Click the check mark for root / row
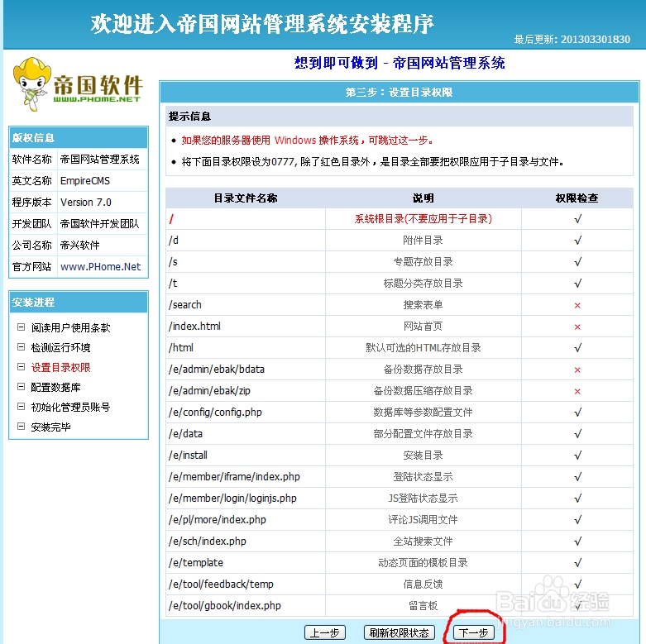 [x=577, y=219]
